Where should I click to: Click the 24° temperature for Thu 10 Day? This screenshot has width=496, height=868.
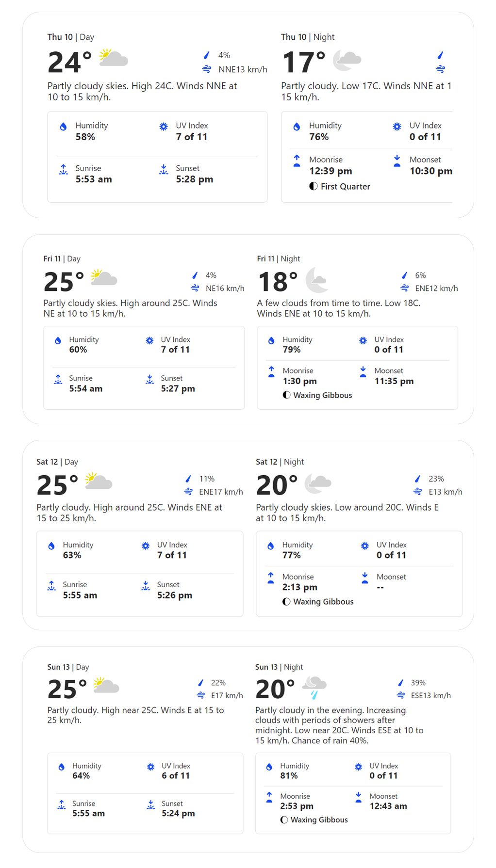click(x=70, y=62)
